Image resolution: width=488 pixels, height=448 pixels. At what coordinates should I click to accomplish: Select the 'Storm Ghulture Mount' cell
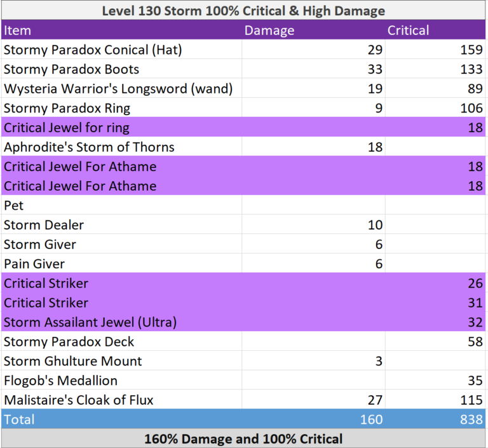pyautogui.click(x=121, y=361)
